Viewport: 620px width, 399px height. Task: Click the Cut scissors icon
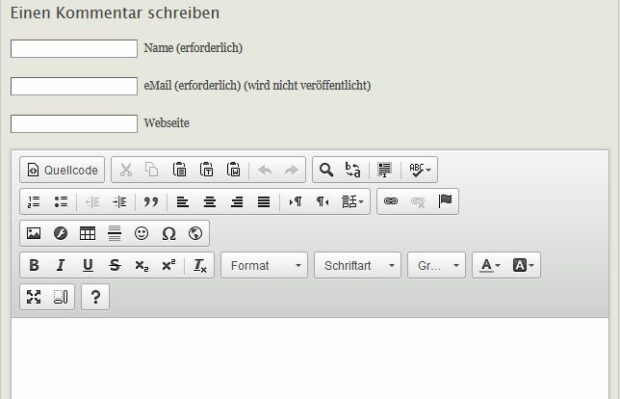(x=126, y=170)
